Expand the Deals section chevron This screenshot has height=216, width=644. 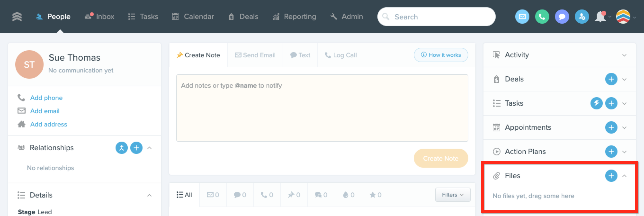tap(624, 80)
